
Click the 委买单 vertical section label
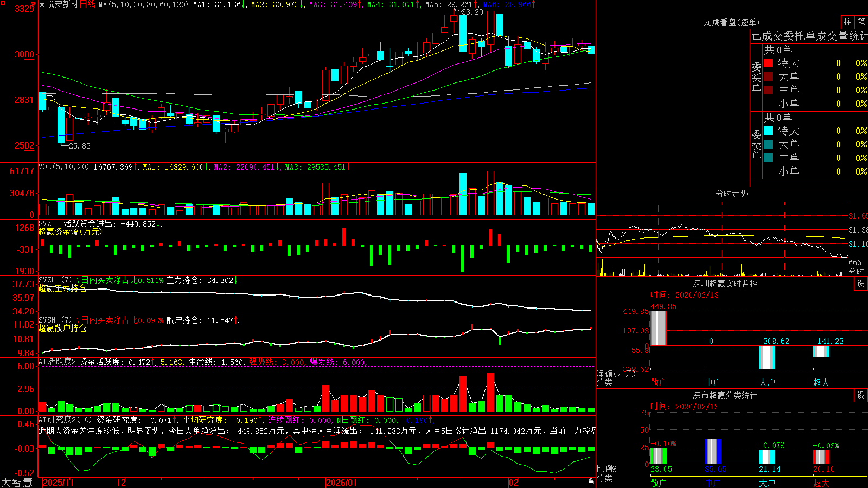(756, 78)
